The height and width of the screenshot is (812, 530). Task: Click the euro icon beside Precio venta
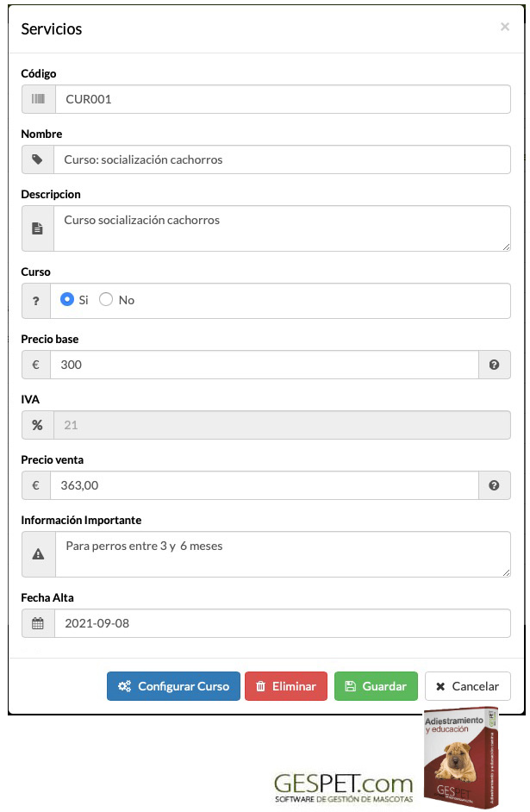(38, 485)
